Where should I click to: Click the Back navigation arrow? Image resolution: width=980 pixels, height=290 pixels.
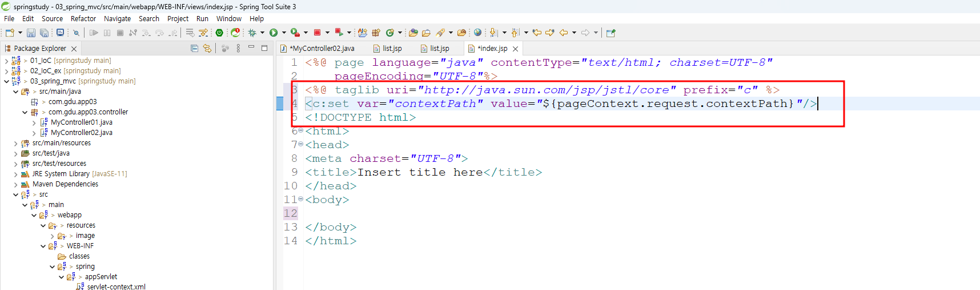coord(564,33)
